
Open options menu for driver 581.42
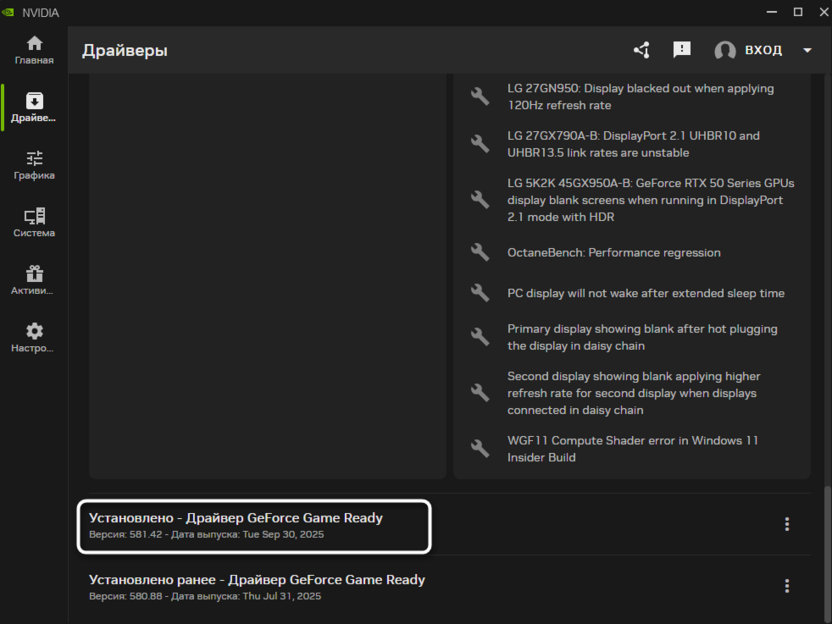point(787,524)
